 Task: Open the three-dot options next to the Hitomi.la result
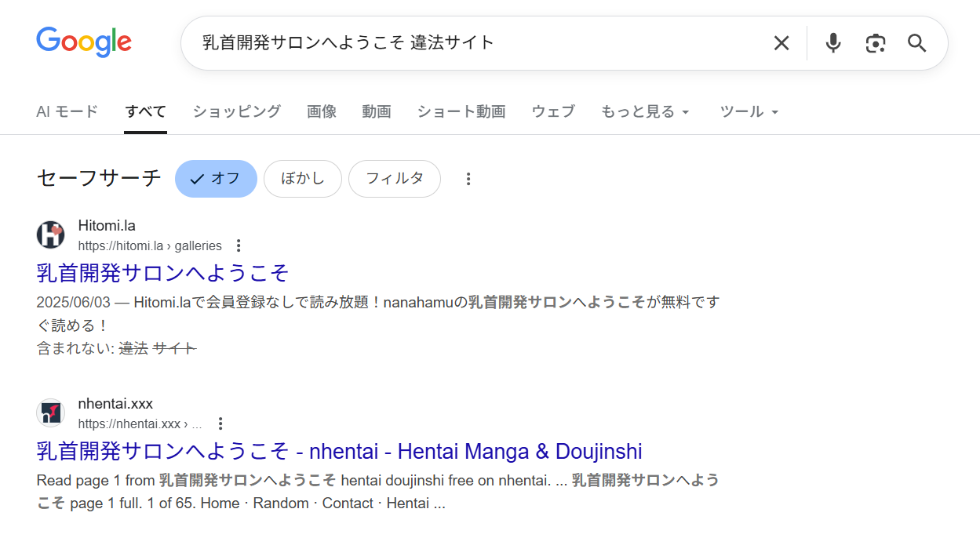(238, 245)
